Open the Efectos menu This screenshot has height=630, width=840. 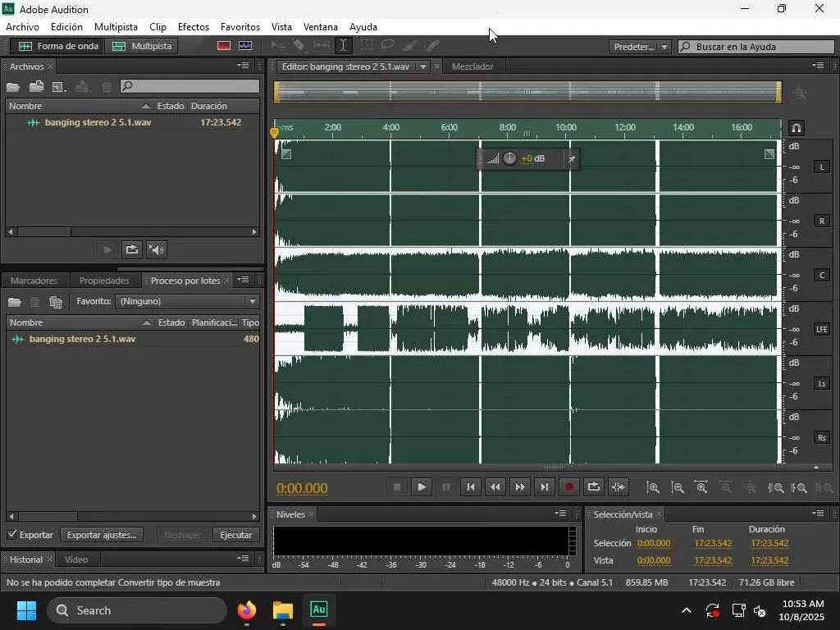pyautogui.click(x=193, y=27)
